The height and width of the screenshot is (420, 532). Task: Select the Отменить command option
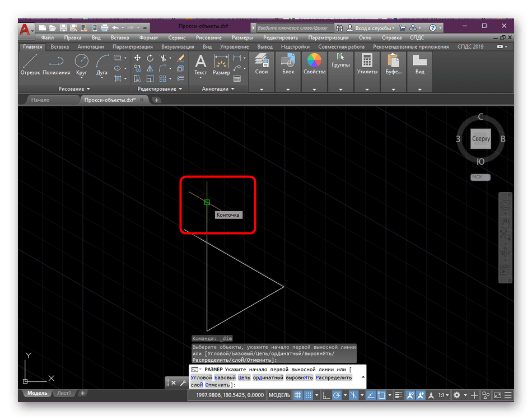pyautogui.click(x=217, y=385)
